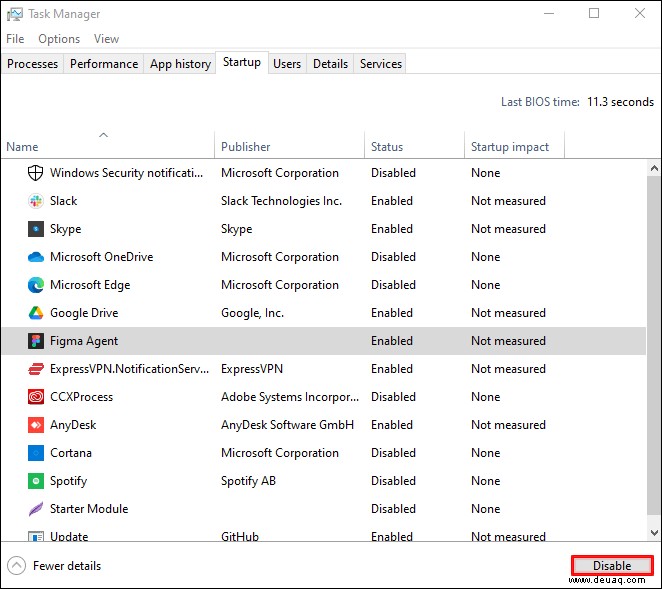Click the 11.3 seconds BIOS time value
The image size is (662, 589).
(x=620, y=102)
